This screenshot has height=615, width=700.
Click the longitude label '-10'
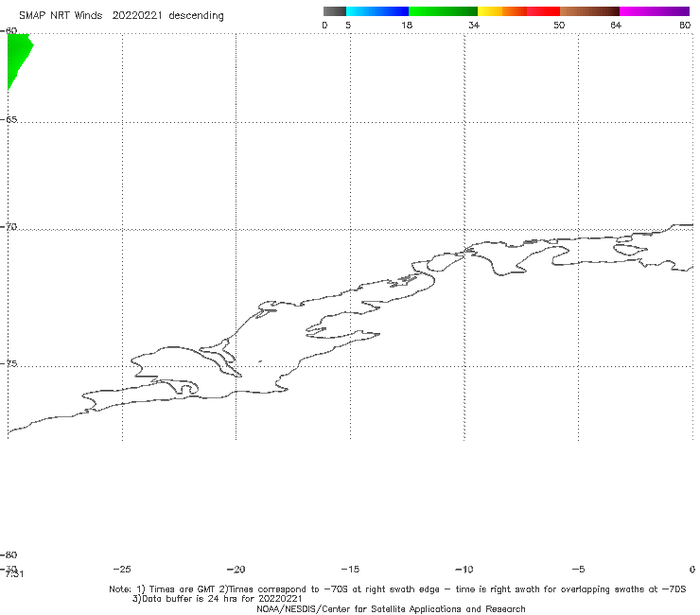coord(464,570)
